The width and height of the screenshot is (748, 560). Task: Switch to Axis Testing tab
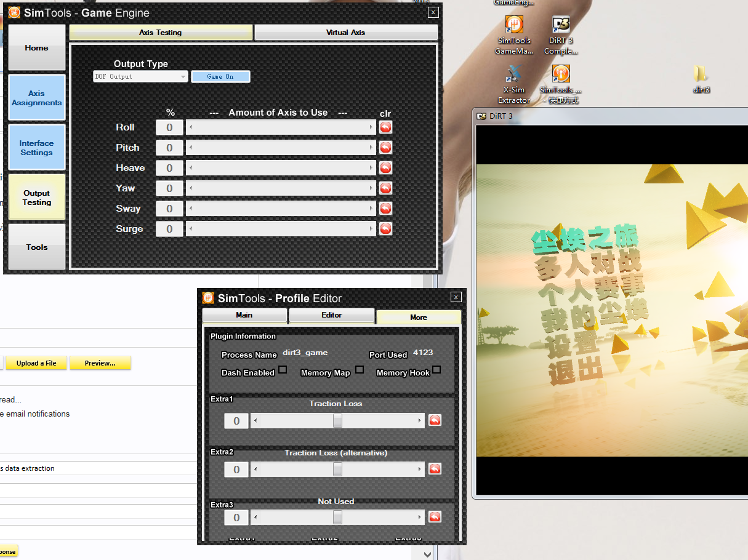pos(161,33)
